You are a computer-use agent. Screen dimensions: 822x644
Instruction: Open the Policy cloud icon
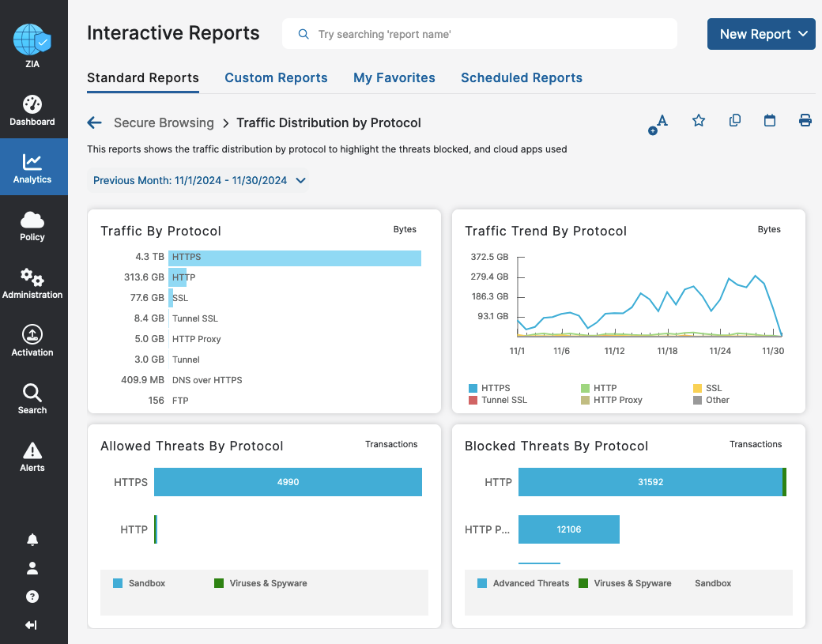32,226
